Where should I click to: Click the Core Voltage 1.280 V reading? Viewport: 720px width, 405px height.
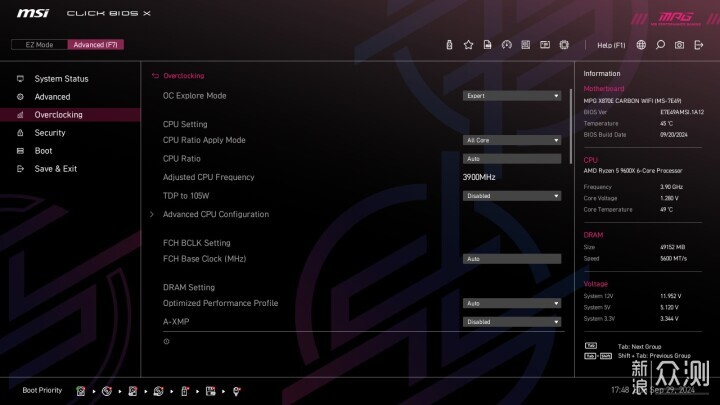(x=669, y=198)
